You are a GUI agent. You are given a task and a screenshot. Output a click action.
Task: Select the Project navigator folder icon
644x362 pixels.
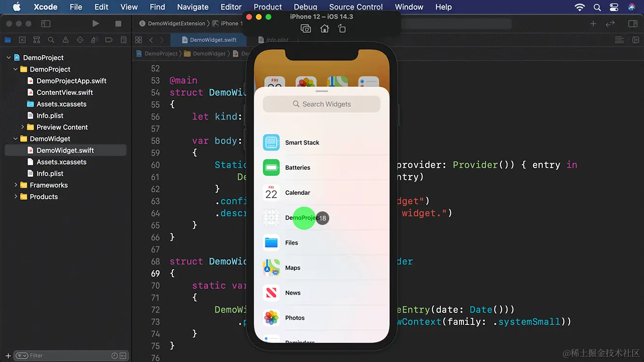click(8, 40)
